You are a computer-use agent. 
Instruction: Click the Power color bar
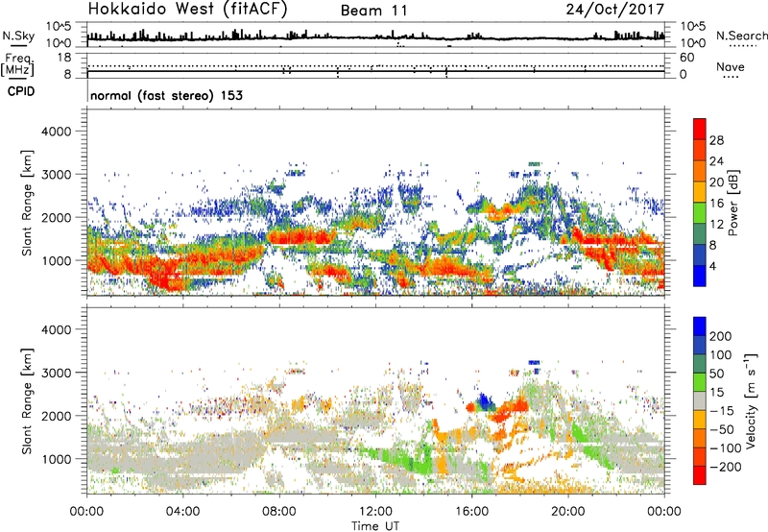(700, 203)
